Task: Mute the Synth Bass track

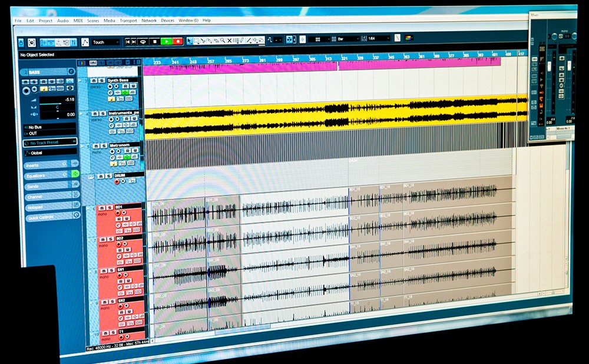Action: point(93,80)
